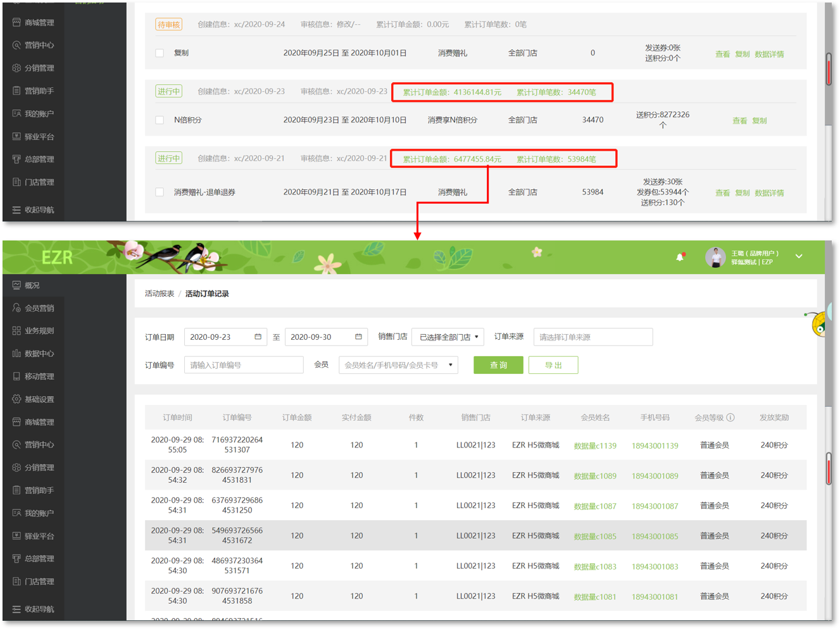Viewport: 840px width, 629px height.
Task: Open 数据中心 in the lower sidebar
Action: pos(39,354)
